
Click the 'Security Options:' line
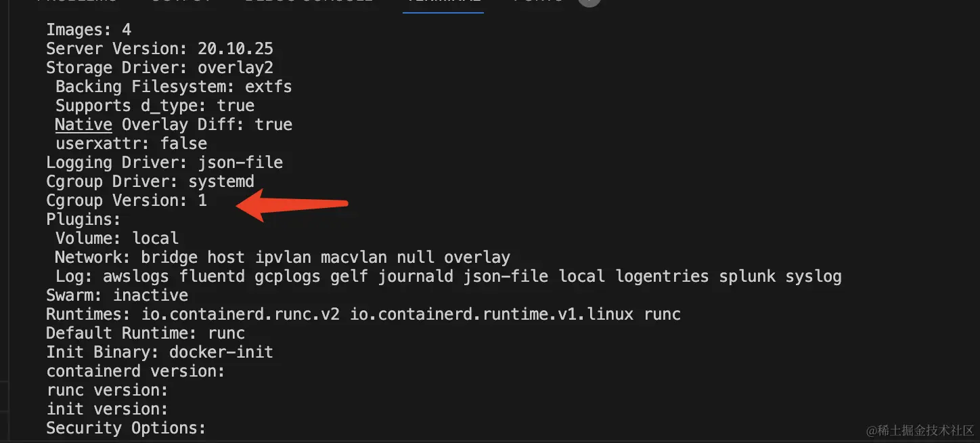(x=126, y=428)
